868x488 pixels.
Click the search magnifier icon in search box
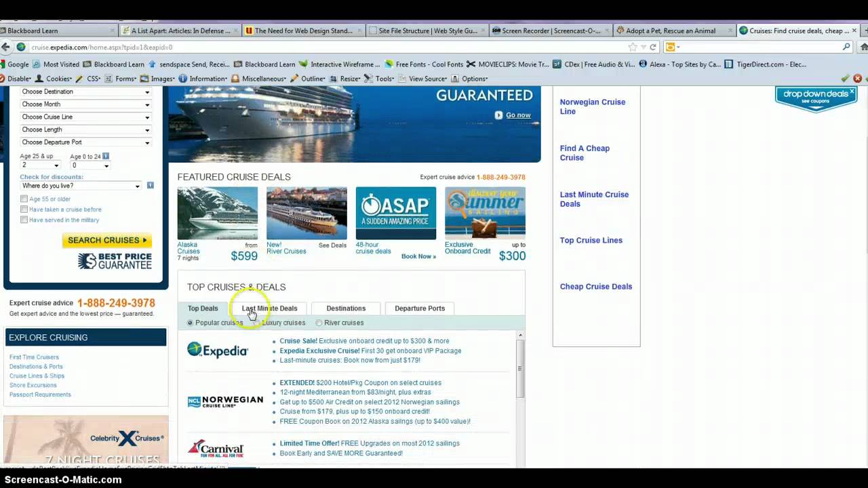[846, 47]
